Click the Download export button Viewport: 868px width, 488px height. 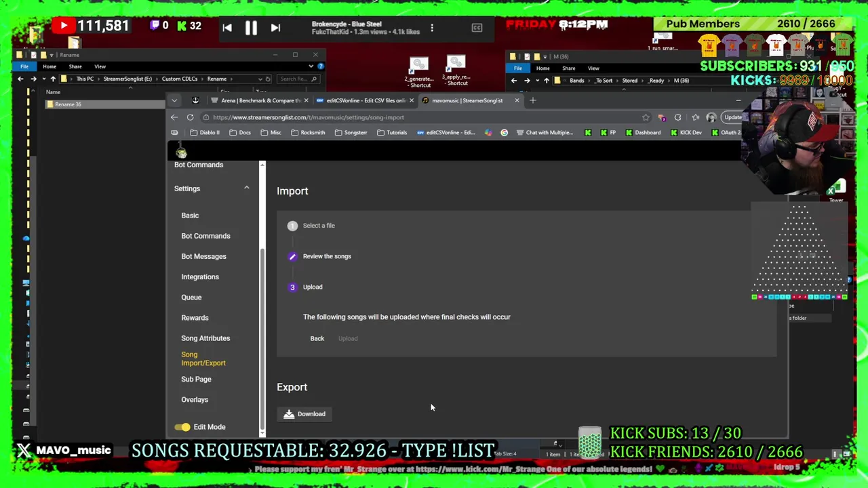pyautogui.click(x=304, y=414)
